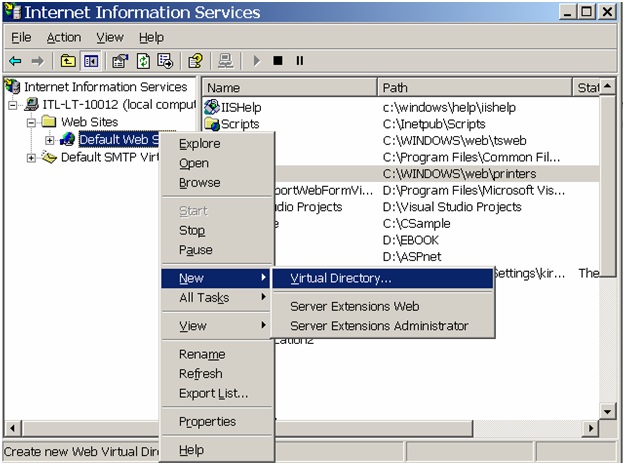
Task: Toggle the Show/Hide Console Tree icon
Action: pyautogui.click(x=91, y=61)
